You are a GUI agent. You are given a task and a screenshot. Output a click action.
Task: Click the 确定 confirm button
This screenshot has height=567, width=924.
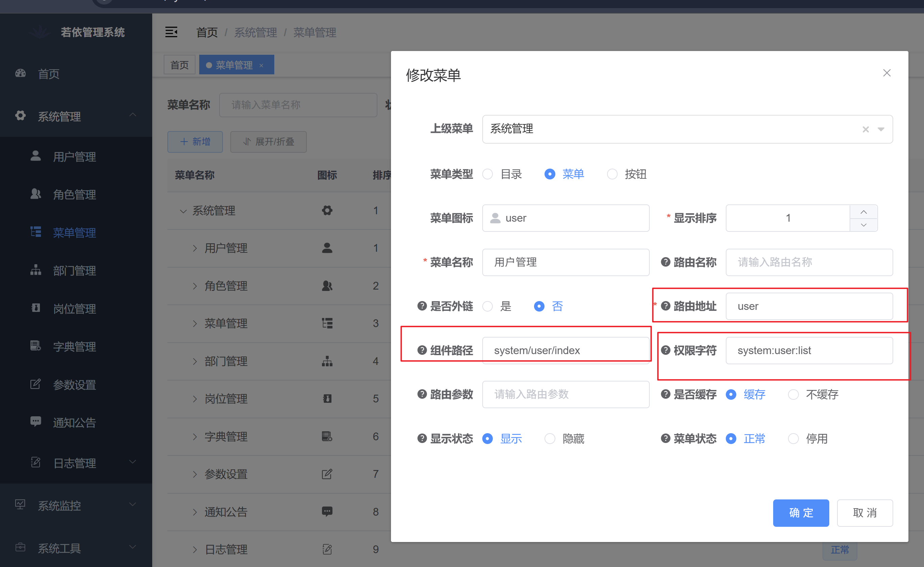(x=801, y=513)
